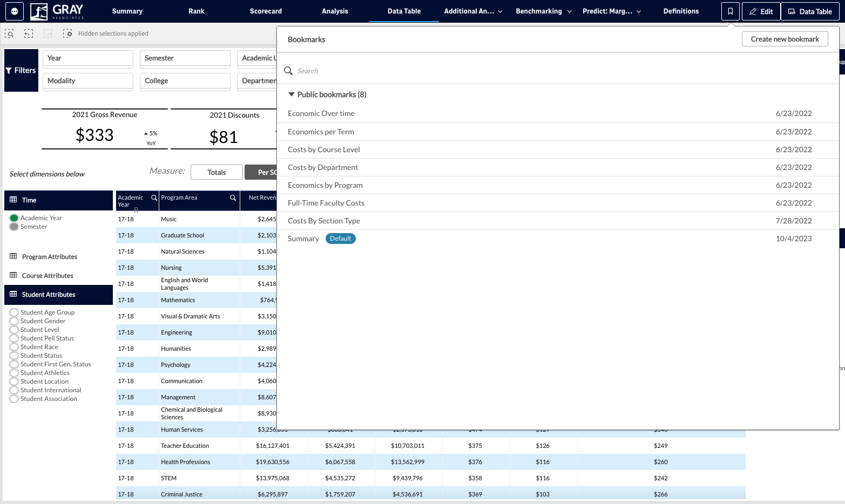Click the Course Attributes table icon
Image resolution: width=845 pixels, height=504 pixels.
(13, 275)
